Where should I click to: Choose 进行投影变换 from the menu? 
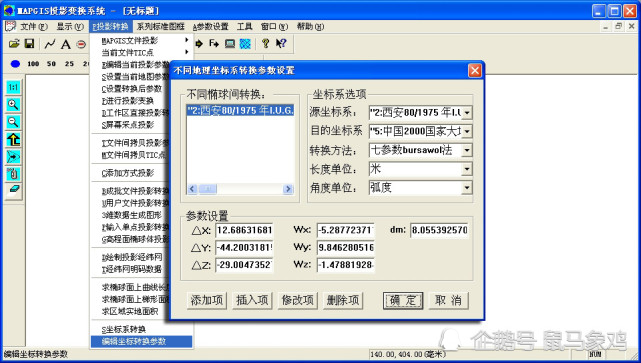[128, 101]
